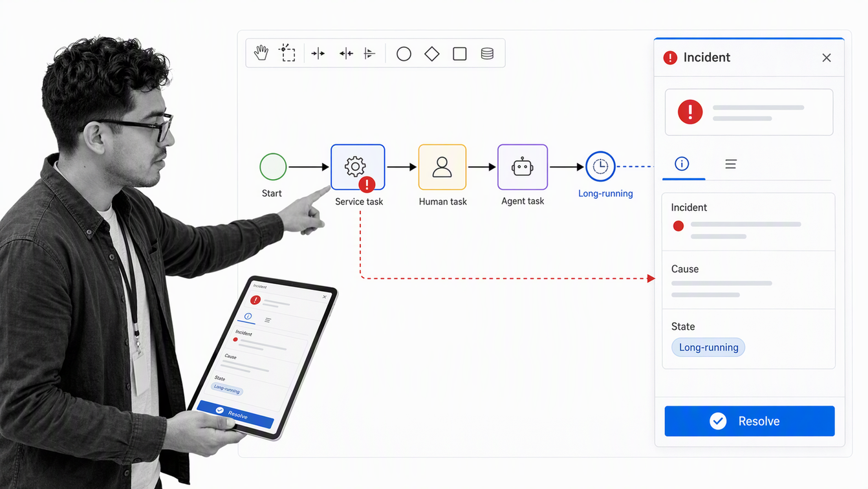
Task: Select the Long-running clock event
Action: click(x=600, y=166)
